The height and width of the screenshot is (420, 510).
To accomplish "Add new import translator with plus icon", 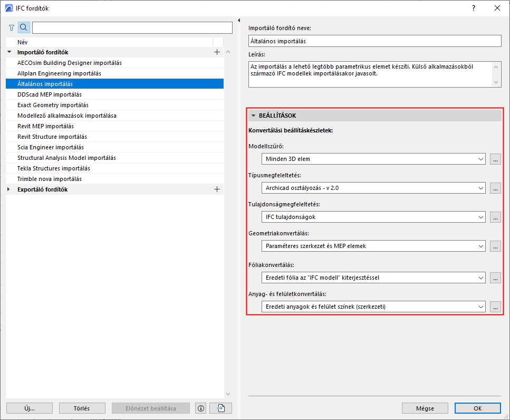I will 217,52.
